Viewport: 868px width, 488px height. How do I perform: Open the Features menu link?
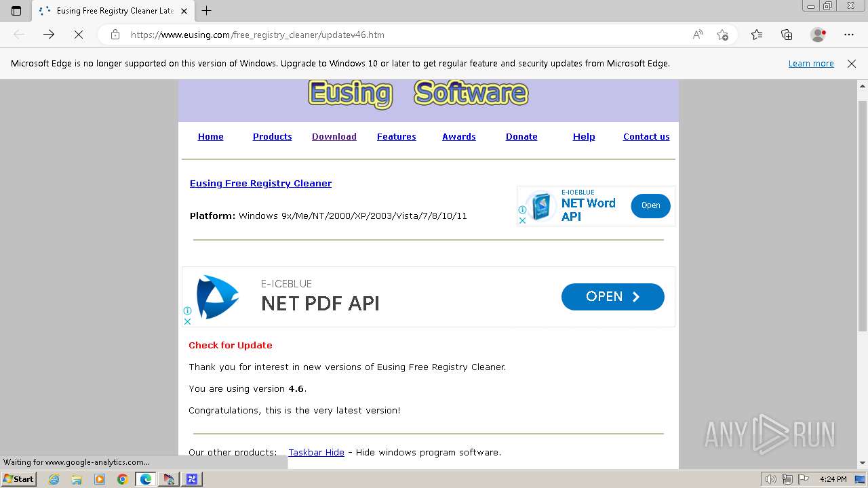397,137
